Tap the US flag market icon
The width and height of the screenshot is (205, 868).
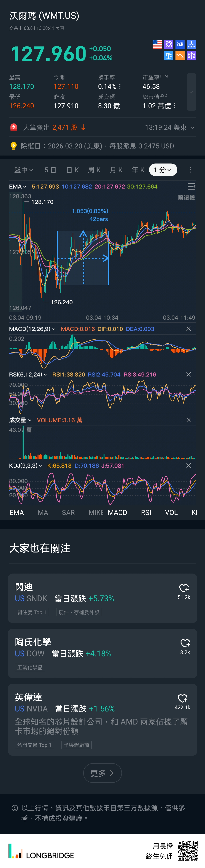157,44
